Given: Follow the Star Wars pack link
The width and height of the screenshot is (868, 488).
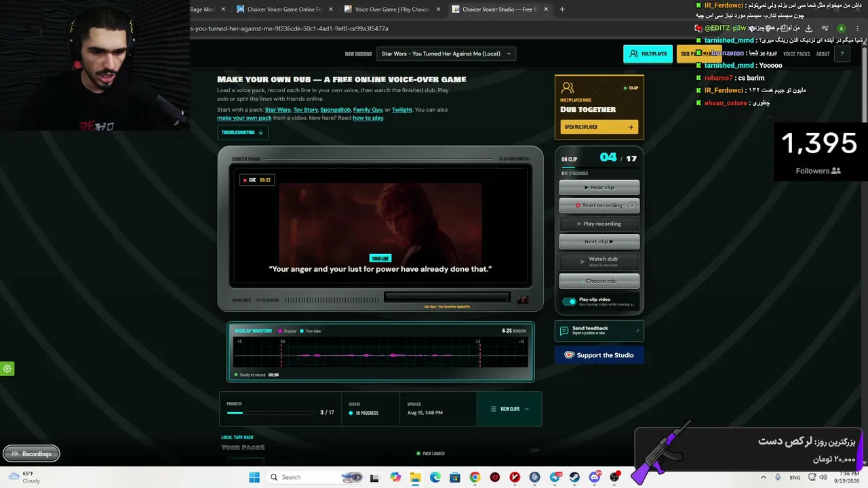Looking at the screenshot, I should [278, 110].
